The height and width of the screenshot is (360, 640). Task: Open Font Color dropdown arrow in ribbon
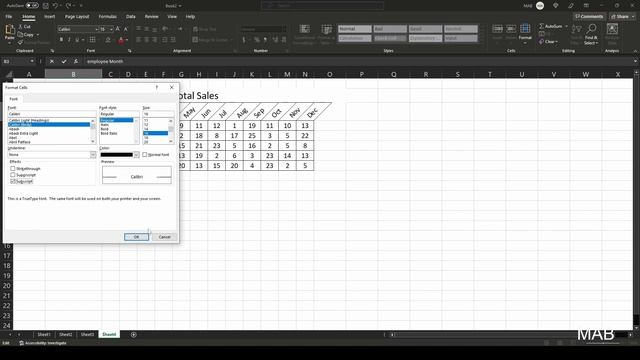pos(127,40)
